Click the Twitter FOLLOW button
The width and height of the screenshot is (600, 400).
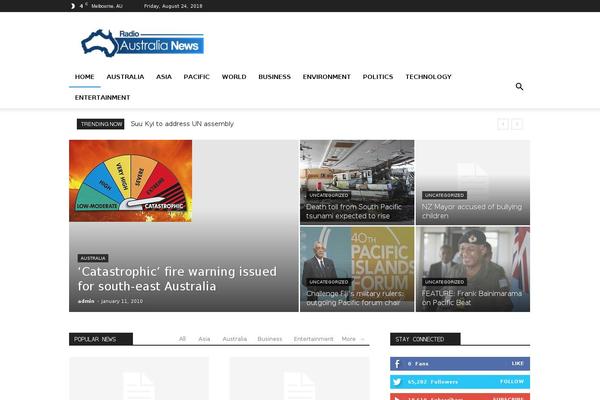[x=512, y=382]
